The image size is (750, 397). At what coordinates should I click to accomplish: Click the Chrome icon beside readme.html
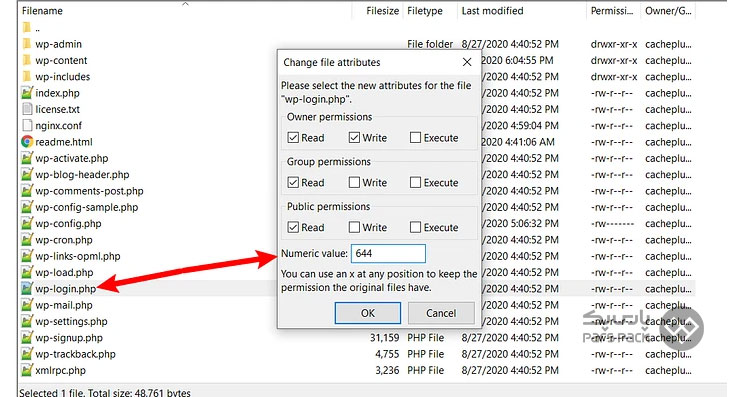pyautogui.click(x=27, y=142)
